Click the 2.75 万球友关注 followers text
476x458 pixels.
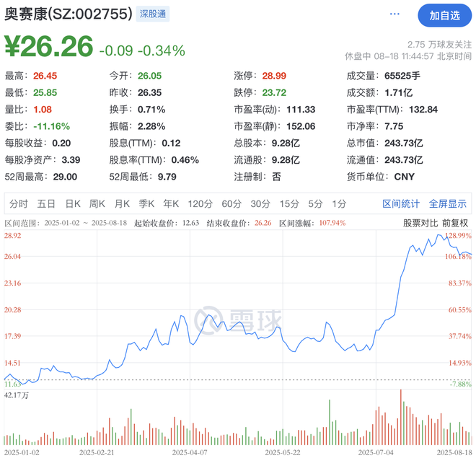[x=439, y=45]
